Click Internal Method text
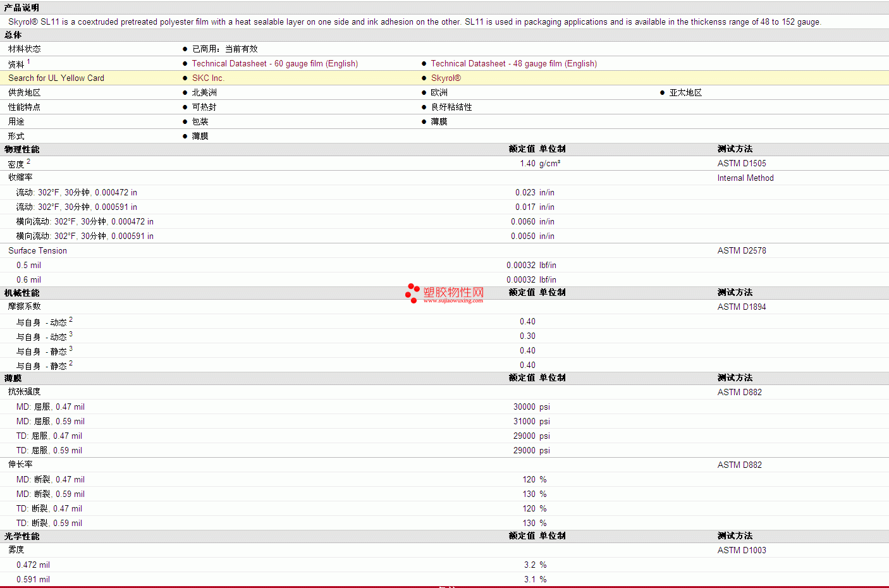The image size is (889, 588). tap(745, 178)
